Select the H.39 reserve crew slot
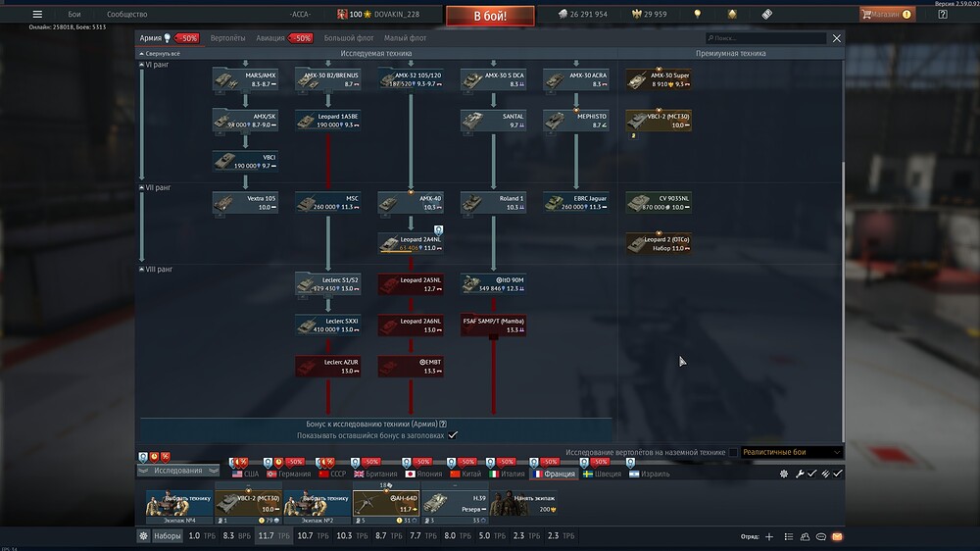This screenshot has height=551, width=980. coord(455,504)
